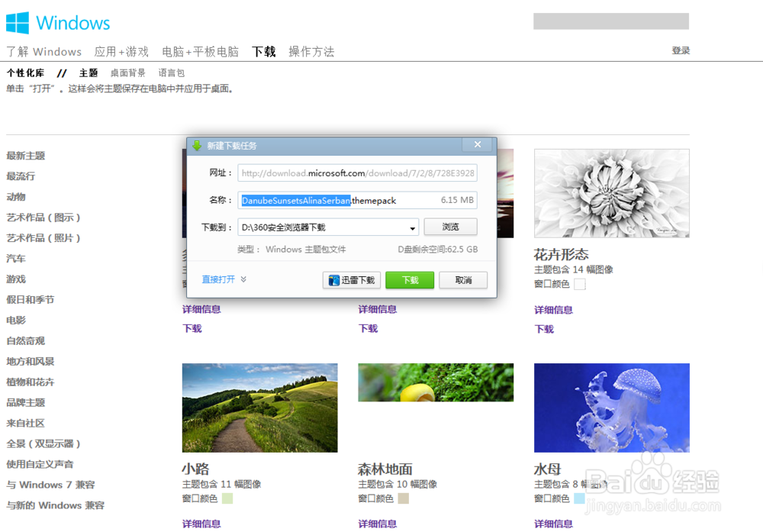
Task: Click 与 Windows 7 兼容 in sidebar
Action: [50, 484]
